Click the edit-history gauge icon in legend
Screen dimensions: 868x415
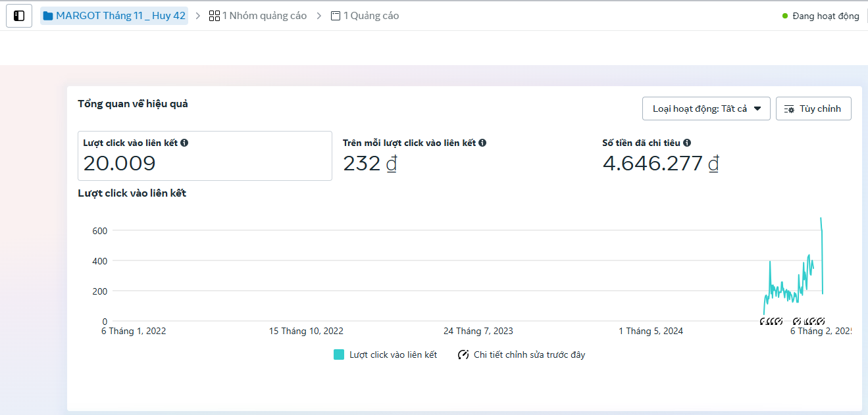tap(463, 354)
